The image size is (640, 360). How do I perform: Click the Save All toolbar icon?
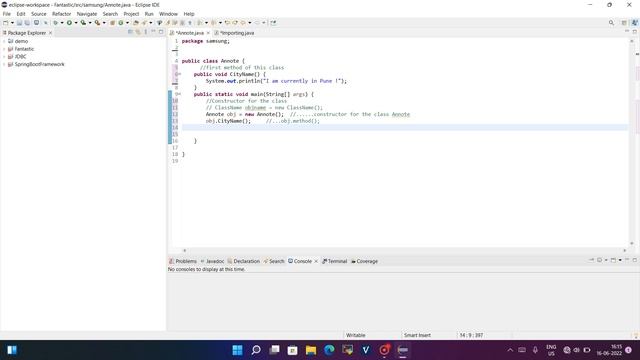(27, 23)
